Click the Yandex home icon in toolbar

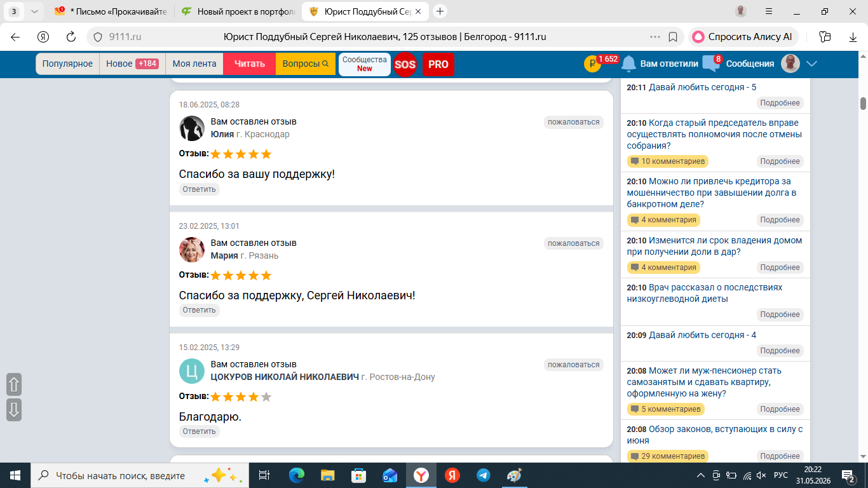43,37
